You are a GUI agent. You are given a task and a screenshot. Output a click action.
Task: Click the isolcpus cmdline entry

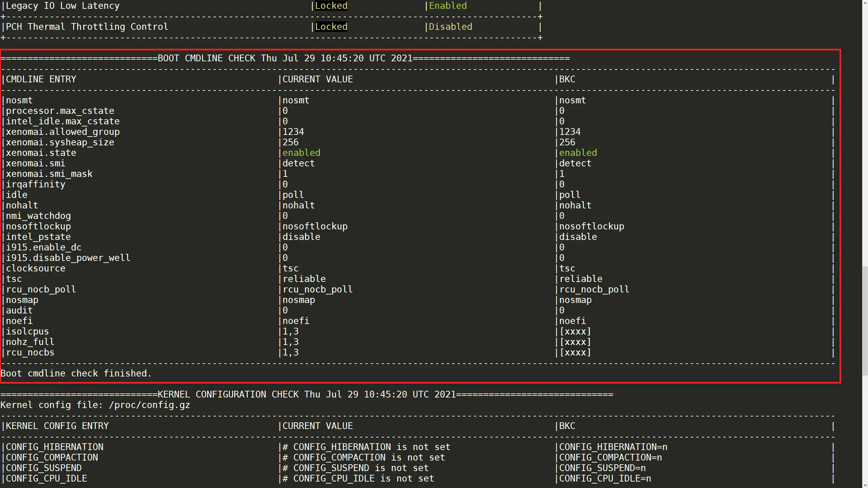point(27,331)
